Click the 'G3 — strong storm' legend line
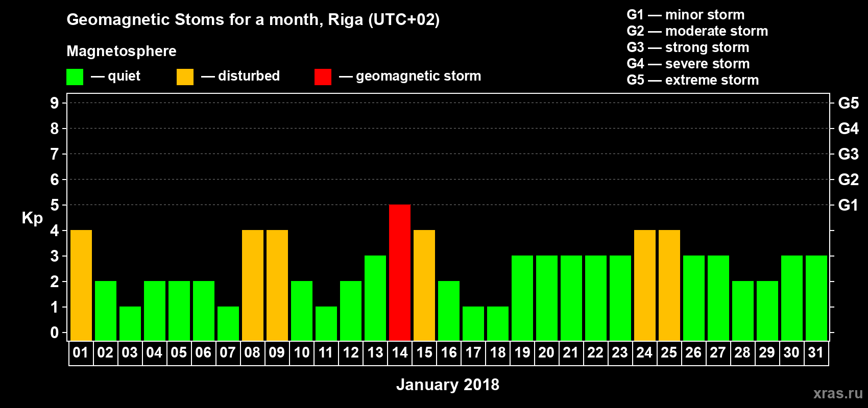 [x=688, y=47]
